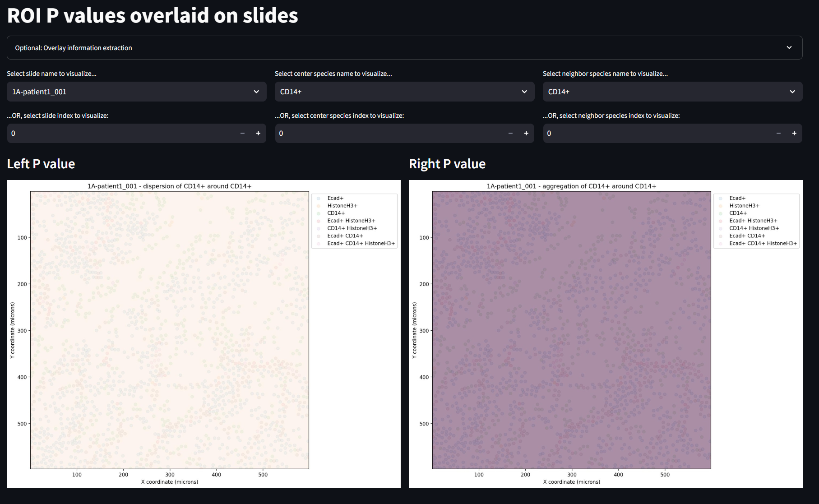The image size is (819, 504).
Task: Click the 'Select center species name to visualize...' label
Action: click(333, 74)
